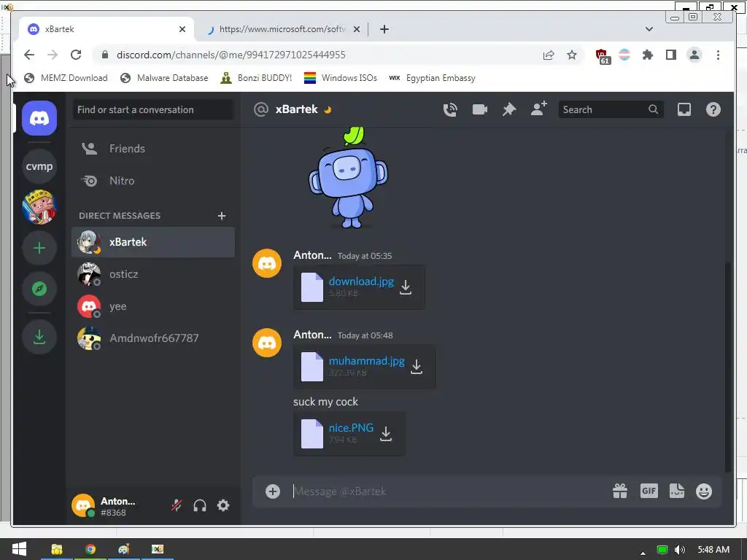Click the Discord Search field

[x=611, y=109]
